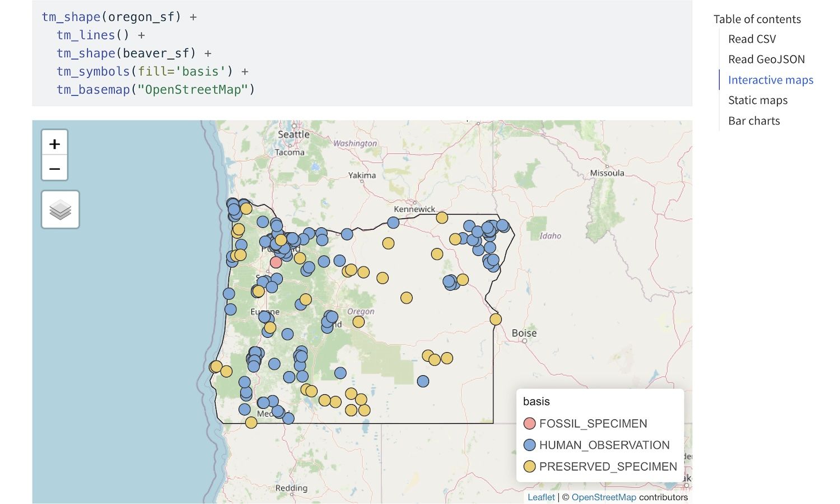Image resolution: width=840 pixels, height=504 pixels.
Task: Click the Boise city label on map
Action: coord(524,333)
